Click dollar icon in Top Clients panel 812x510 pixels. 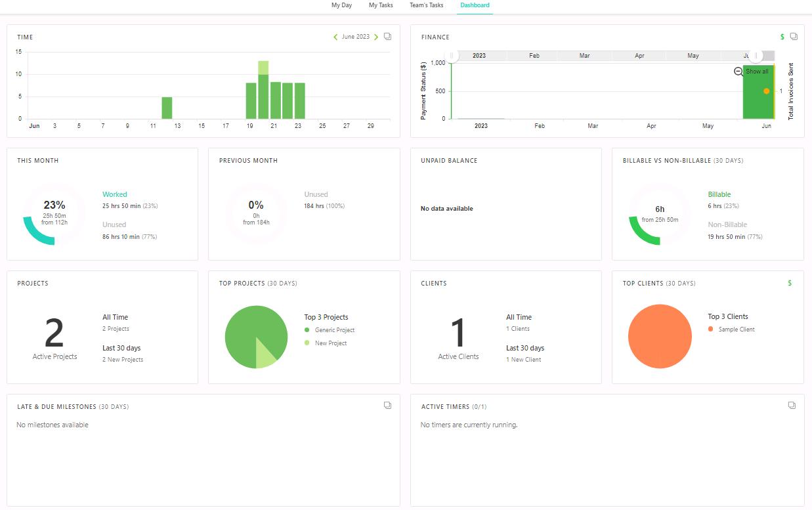790,283
